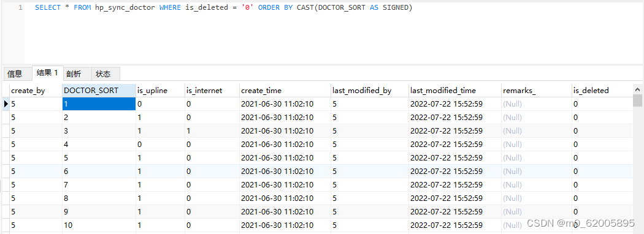Select is_deleted cell in DOCTOR_SORT 3 row
The width and height of the screenshot is (644, 234).
click(x=602, y=131)
